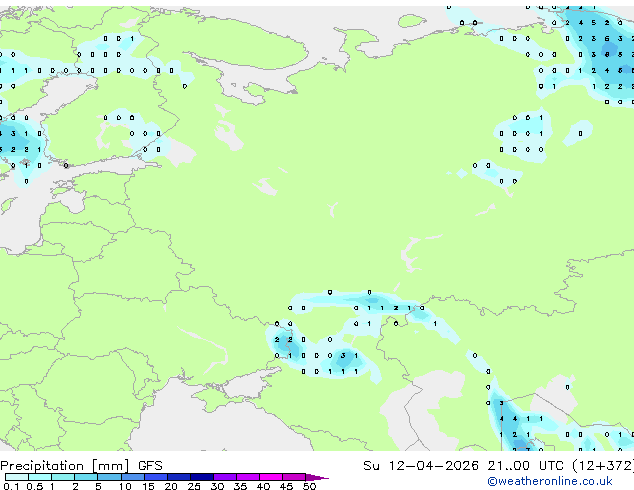Image resolution: width=634 pixels, height=490 pixels.
Task: Pick the 25–30 mm legend color
Action: 202,477
